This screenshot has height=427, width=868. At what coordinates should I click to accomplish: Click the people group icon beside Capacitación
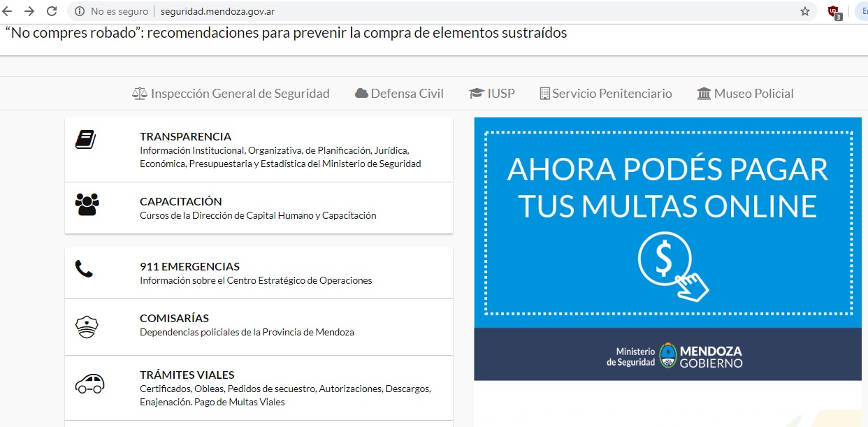(87, 204)
